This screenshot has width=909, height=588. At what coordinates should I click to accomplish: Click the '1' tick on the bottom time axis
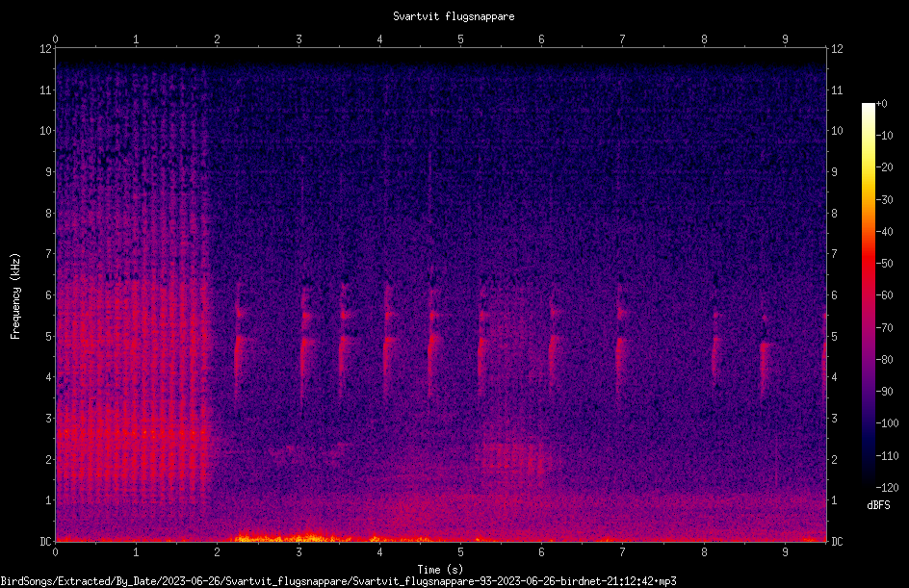(x=136, y=552)
